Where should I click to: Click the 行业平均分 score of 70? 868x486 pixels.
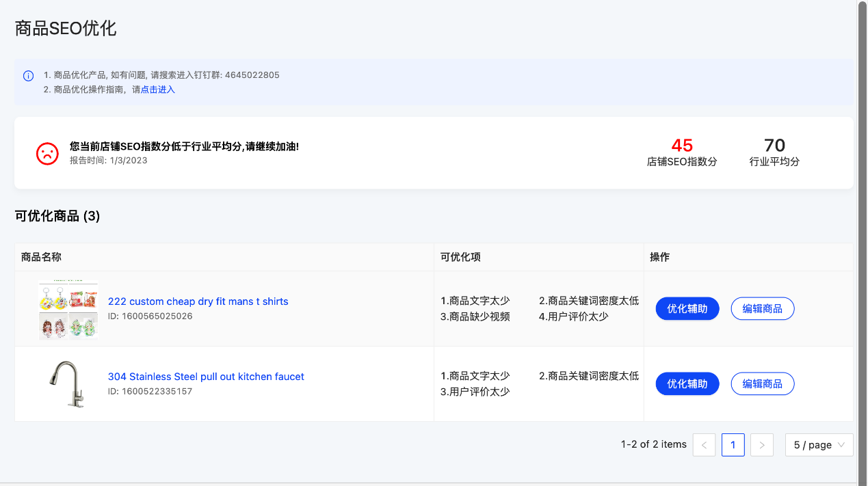click(x=774, y=145)
